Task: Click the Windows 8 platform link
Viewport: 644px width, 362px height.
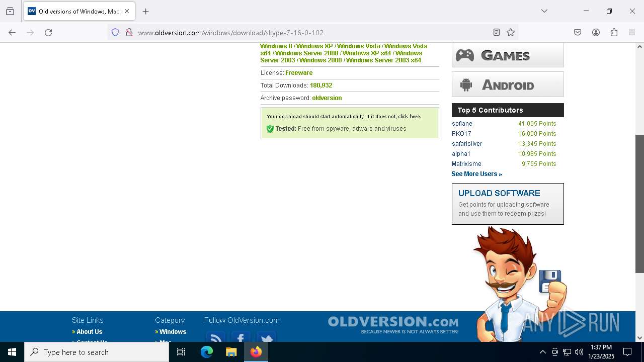Action: tap(276, 46)
